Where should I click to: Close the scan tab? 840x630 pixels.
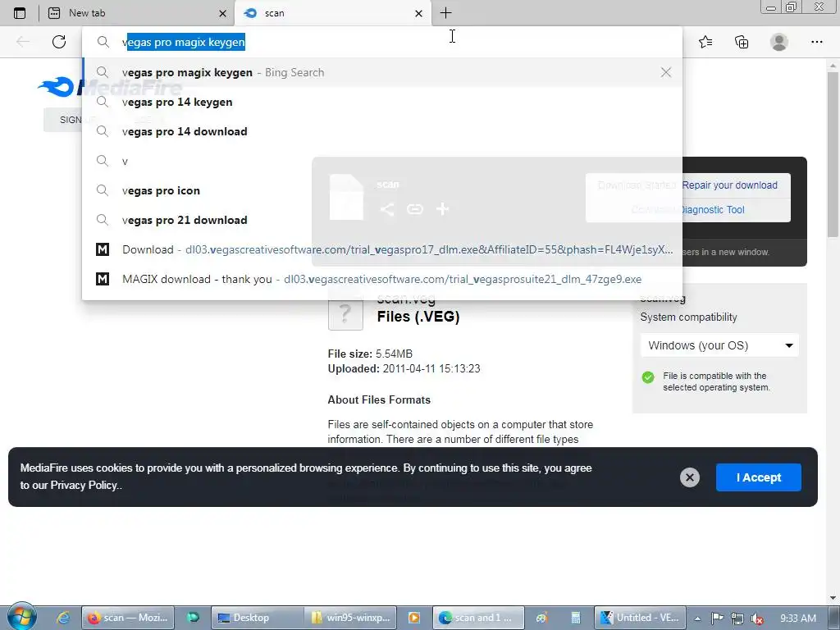[419, 13]
